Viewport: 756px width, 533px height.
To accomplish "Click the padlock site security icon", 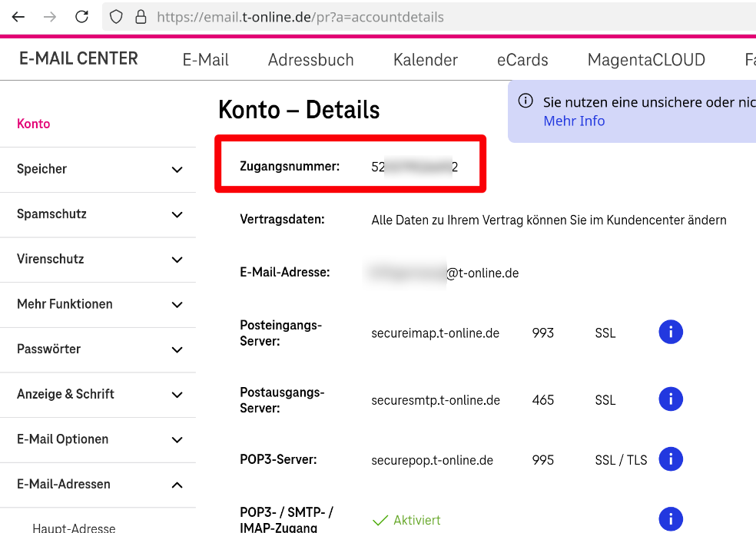I will pos(140,17).
